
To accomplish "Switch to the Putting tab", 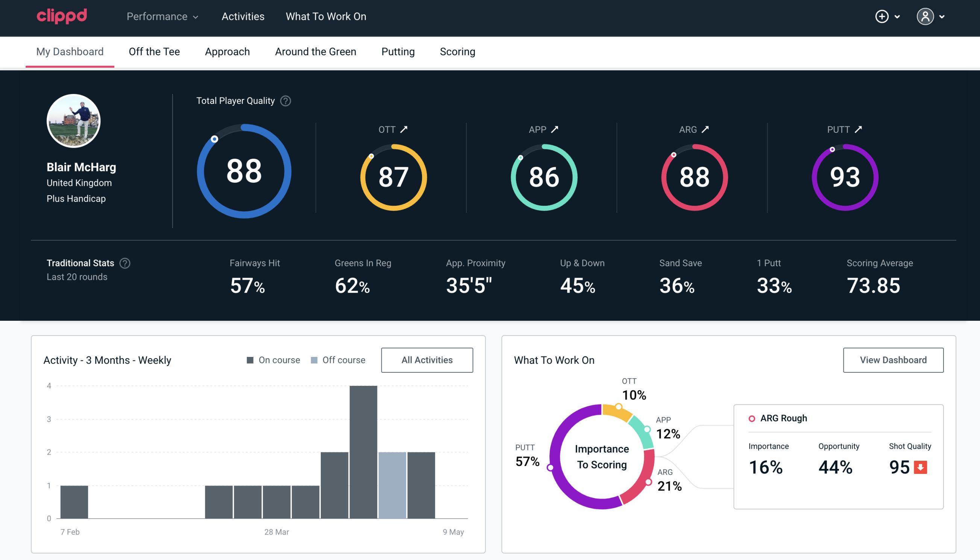I will pos(398,51).
